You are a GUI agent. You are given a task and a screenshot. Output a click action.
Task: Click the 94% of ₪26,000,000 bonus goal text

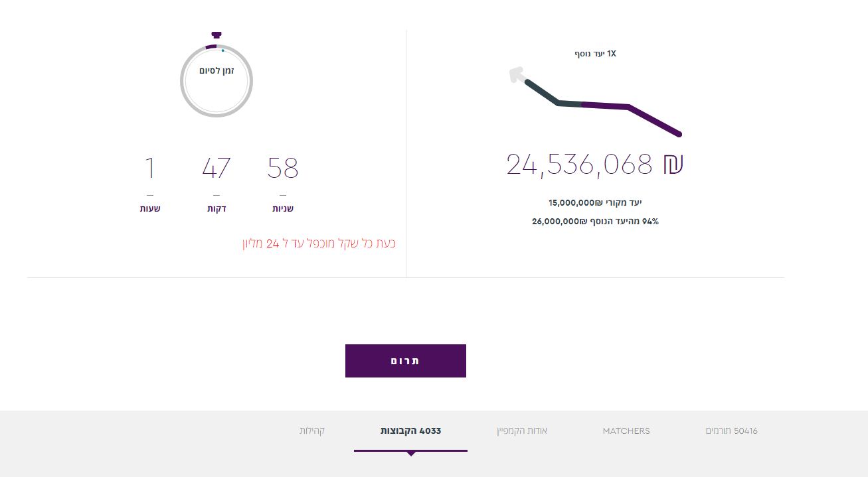(595, 222)
